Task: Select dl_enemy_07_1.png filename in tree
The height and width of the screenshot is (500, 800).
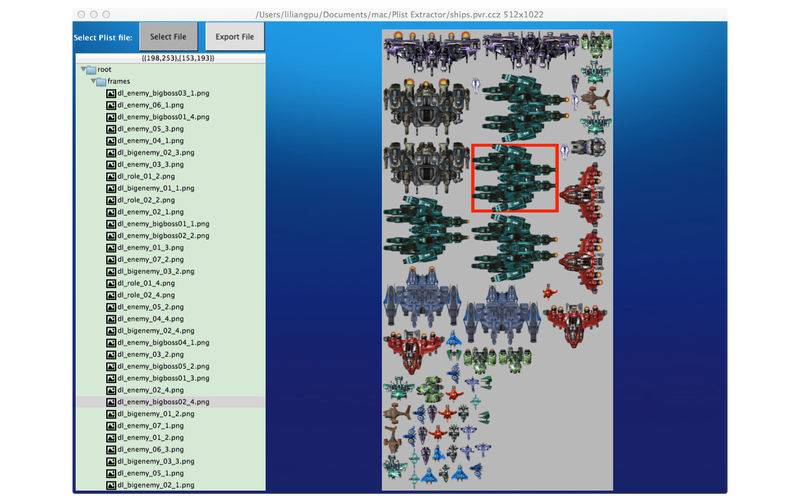Action: click(151, 426)
